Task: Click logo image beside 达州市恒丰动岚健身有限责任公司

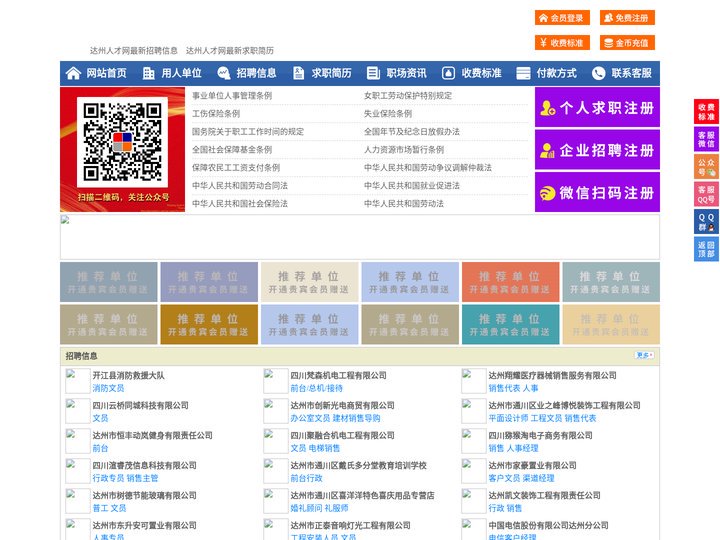Action: [78, 441]
